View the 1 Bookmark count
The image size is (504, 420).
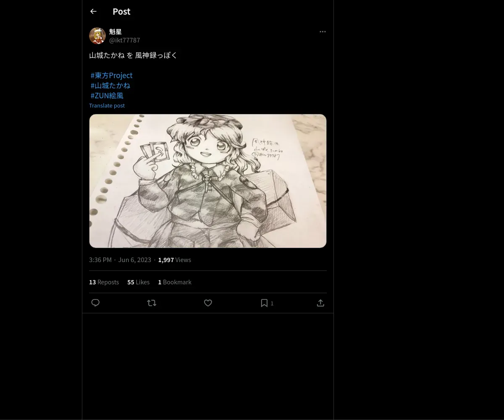174,282
